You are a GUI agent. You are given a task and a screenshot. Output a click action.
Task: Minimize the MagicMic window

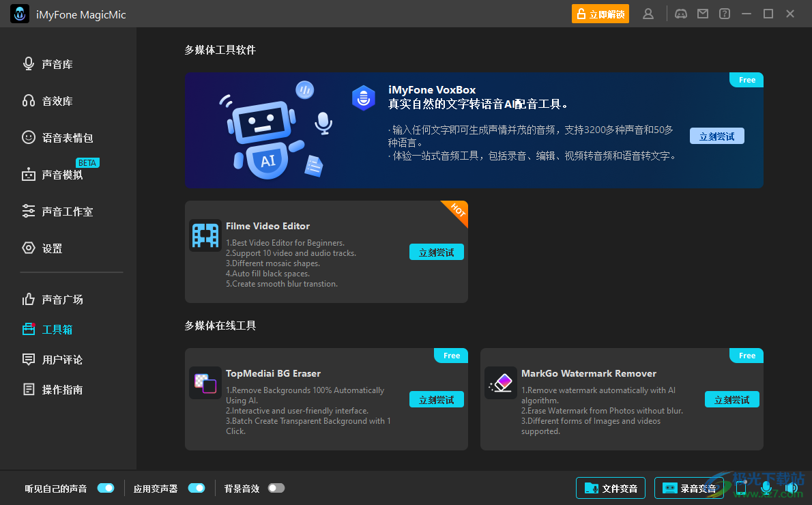(x=746, y=14)
